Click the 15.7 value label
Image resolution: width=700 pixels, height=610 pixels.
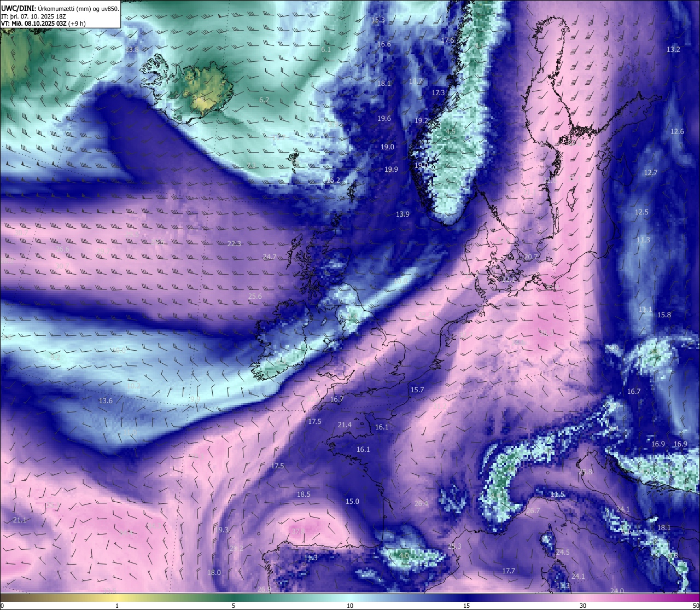click(x=417, y=390)
